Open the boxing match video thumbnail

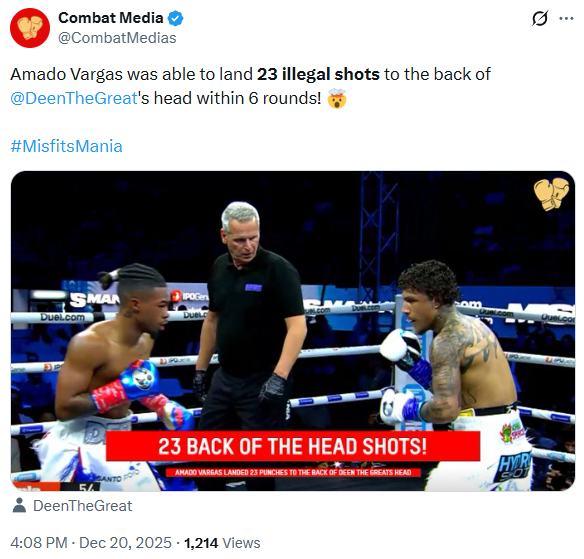[x=293, y=331]
